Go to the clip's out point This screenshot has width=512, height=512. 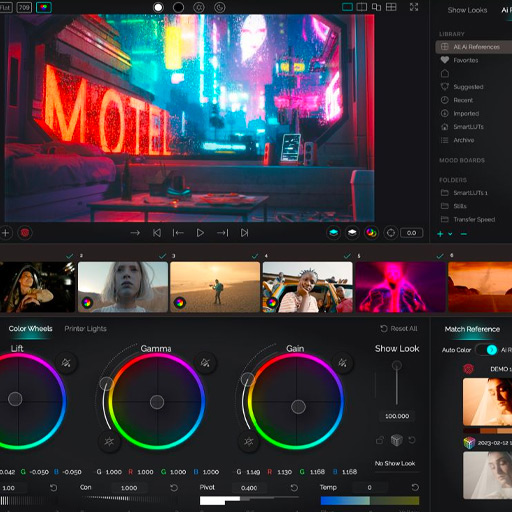tap(223, 233)
